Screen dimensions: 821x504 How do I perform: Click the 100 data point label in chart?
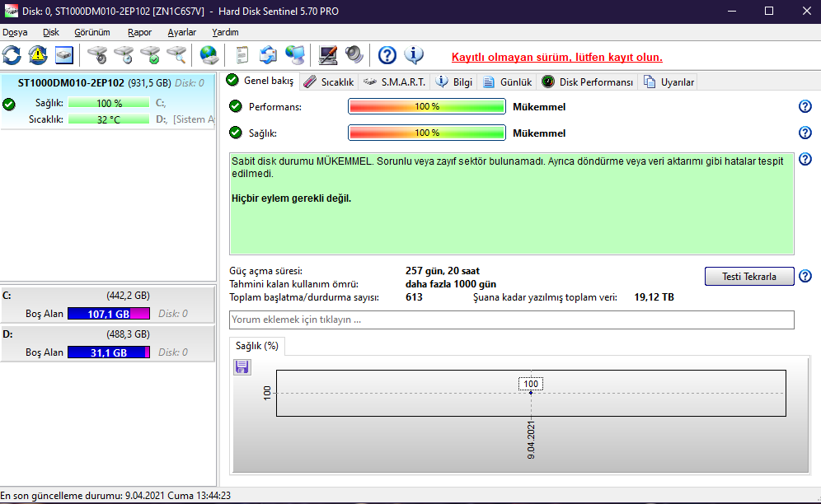tap(531, 384)
